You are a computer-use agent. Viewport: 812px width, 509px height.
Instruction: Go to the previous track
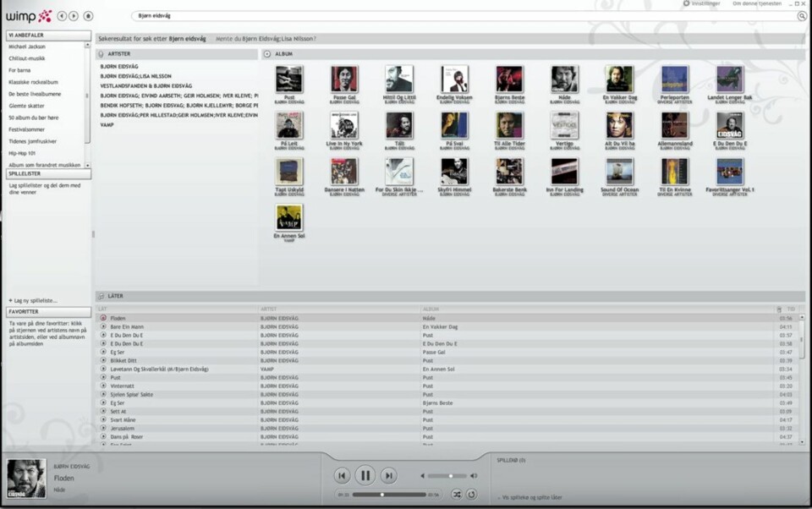click(x=341, y=476)
